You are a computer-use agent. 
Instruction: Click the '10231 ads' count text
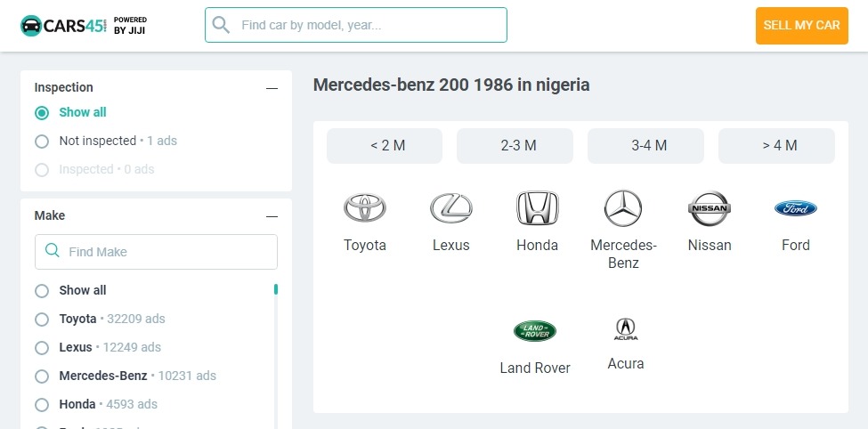[187, 376]
